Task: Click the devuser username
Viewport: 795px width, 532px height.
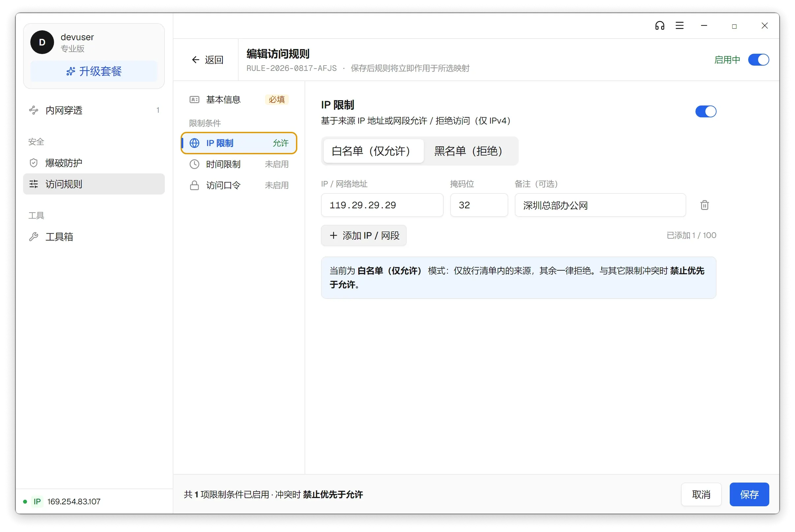Action: pos(77,37)
